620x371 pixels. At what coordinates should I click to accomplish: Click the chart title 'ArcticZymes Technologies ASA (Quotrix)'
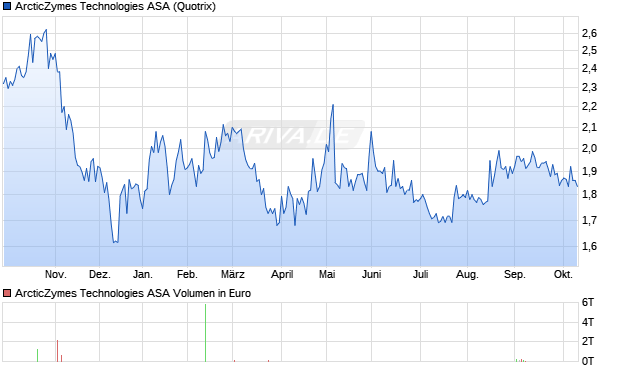tap(115, 6)
